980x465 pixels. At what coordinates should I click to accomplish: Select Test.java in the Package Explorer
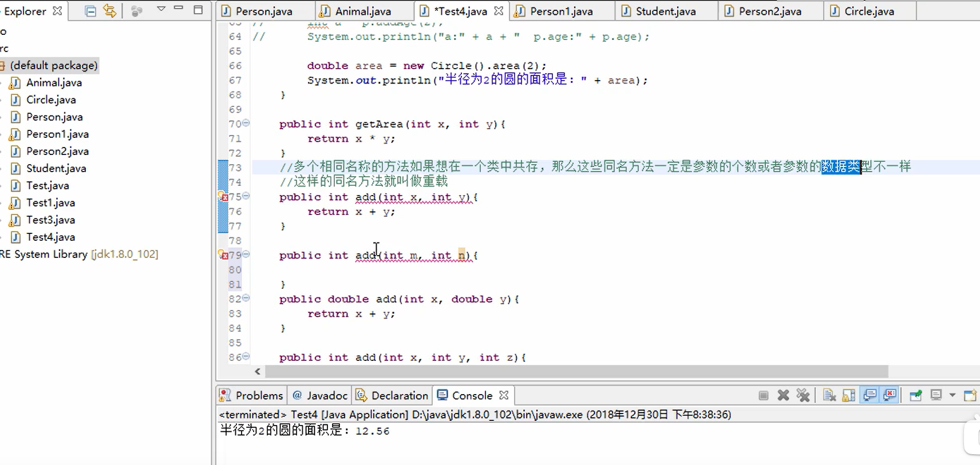click(x=48, y=185)
